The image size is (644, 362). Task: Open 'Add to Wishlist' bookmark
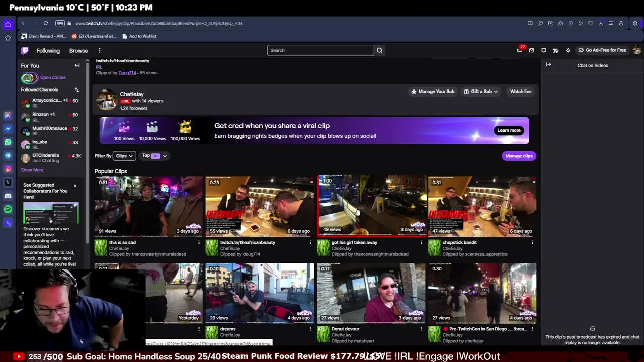point(139,36)
